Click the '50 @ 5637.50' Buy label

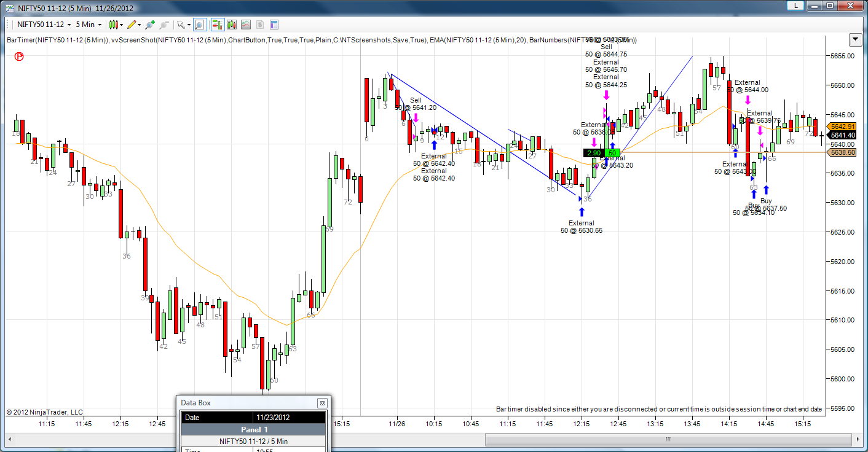pos(766,209)
